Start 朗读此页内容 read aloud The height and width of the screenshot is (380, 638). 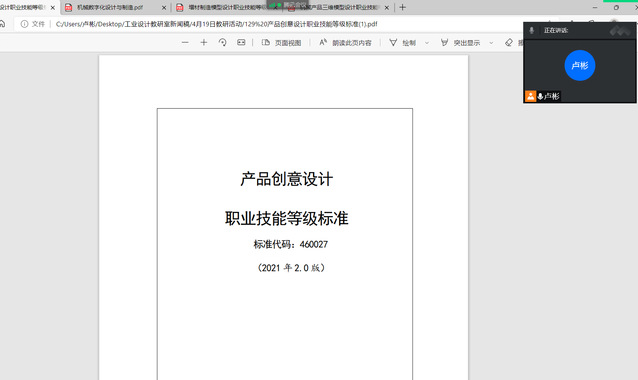[x=345, y=43]
